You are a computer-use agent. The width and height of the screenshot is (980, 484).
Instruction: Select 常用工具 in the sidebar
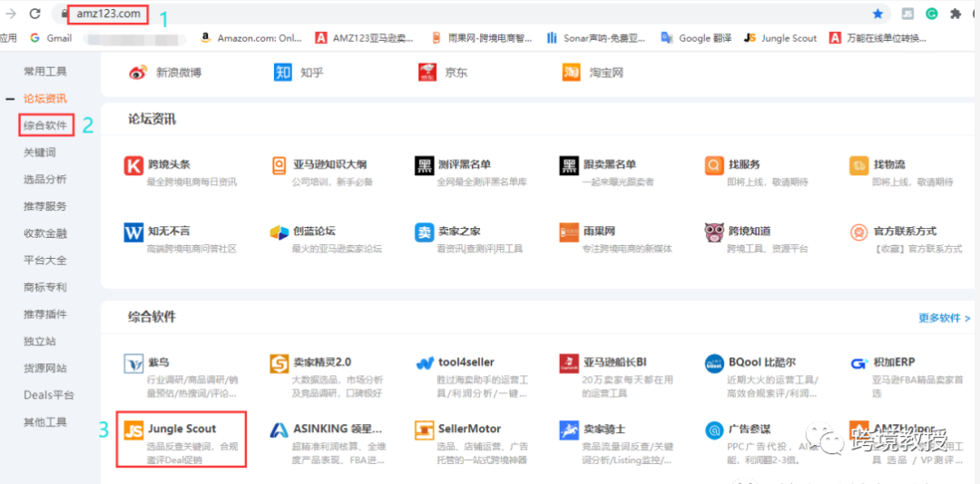45,72
